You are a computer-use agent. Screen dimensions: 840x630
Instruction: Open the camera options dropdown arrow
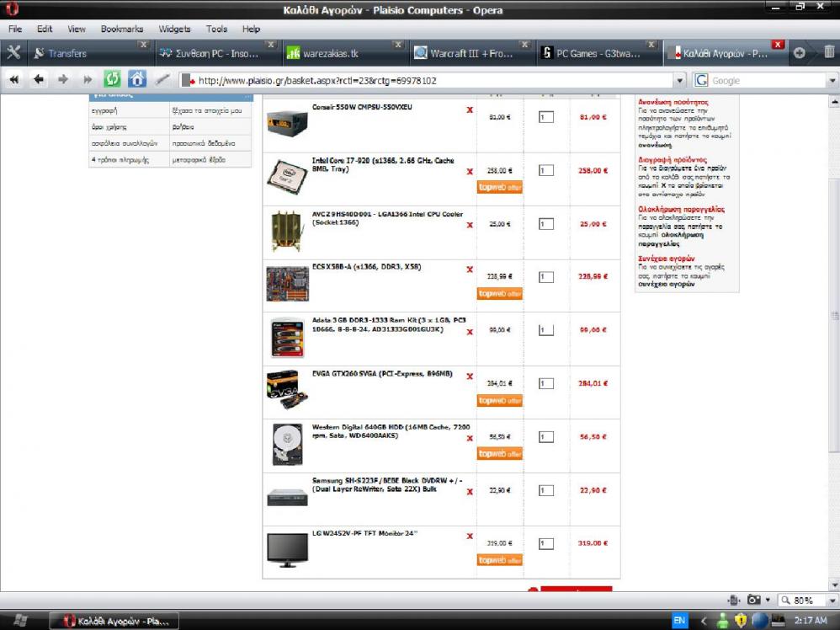click(x=768, y=600)
